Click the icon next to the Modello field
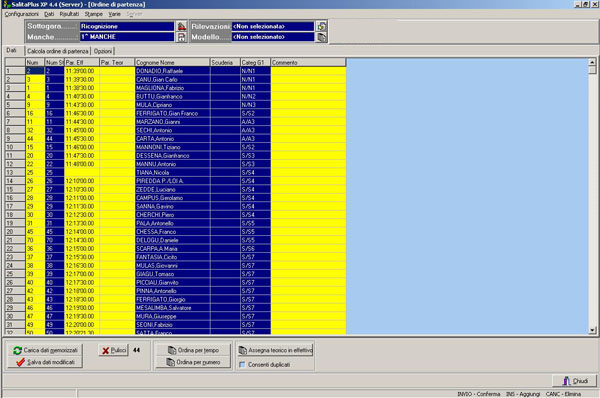600x398 pixels. (x=321, y=37)
